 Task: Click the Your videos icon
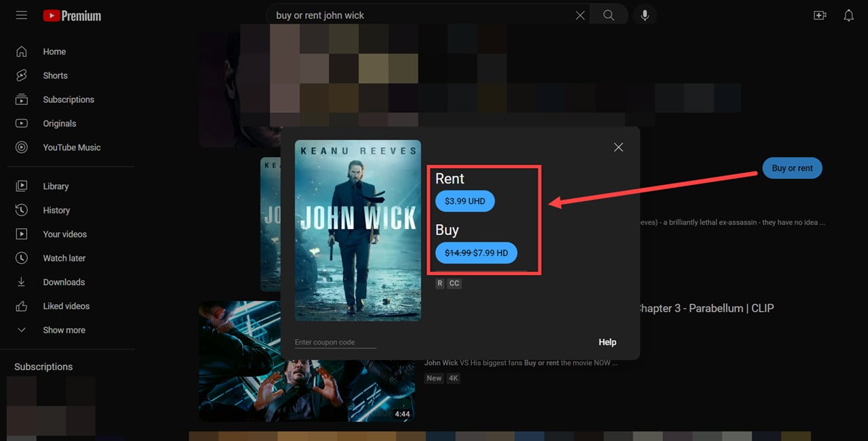[22, 234]
